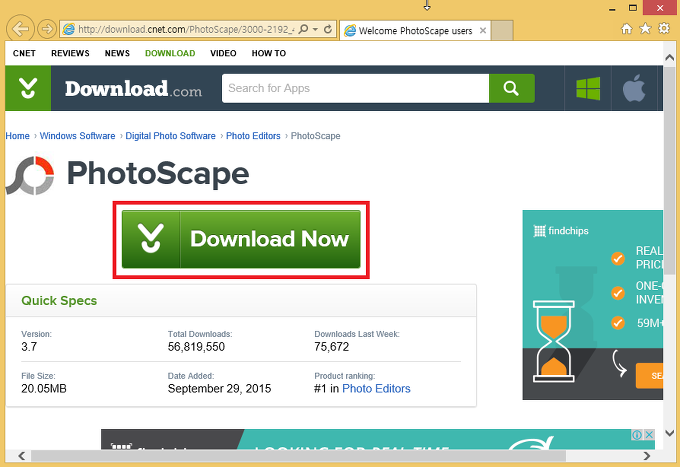Click the findchips logo in ad

[561, 231]
